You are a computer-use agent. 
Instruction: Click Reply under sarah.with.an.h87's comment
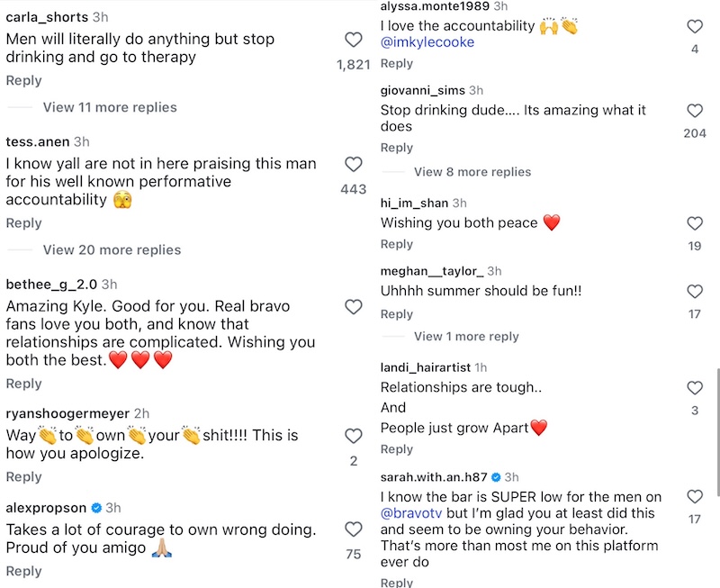coord(394,582)
